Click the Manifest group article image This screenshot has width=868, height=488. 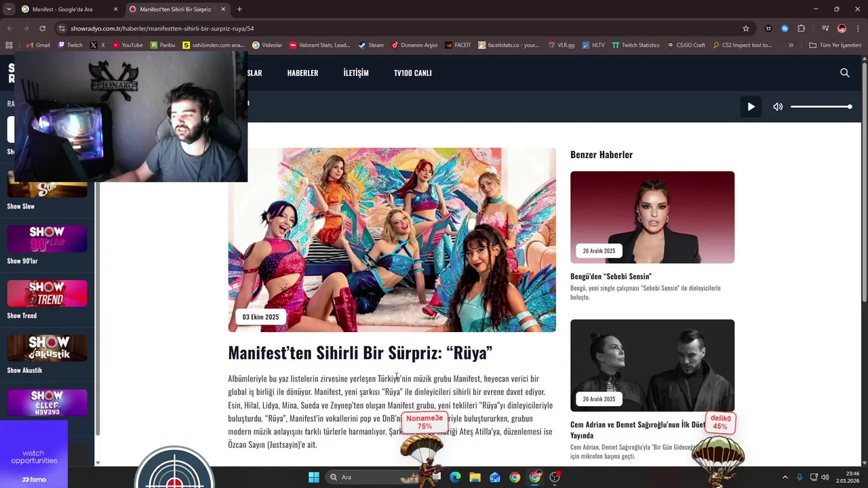392,240
